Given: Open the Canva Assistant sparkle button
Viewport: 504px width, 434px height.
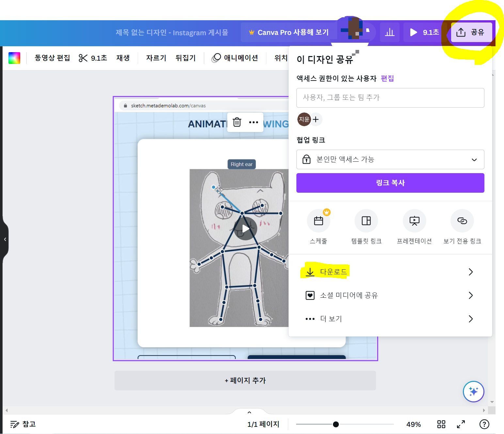Looking at the screenshot, I should [x=474, y=392].
